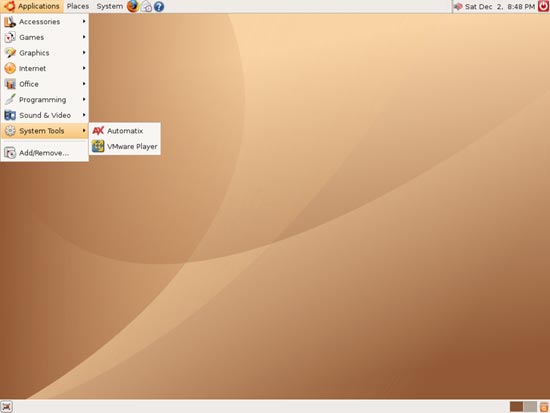Open the Help launcher icon
550x413 pixels.
[x=159, y=7]
